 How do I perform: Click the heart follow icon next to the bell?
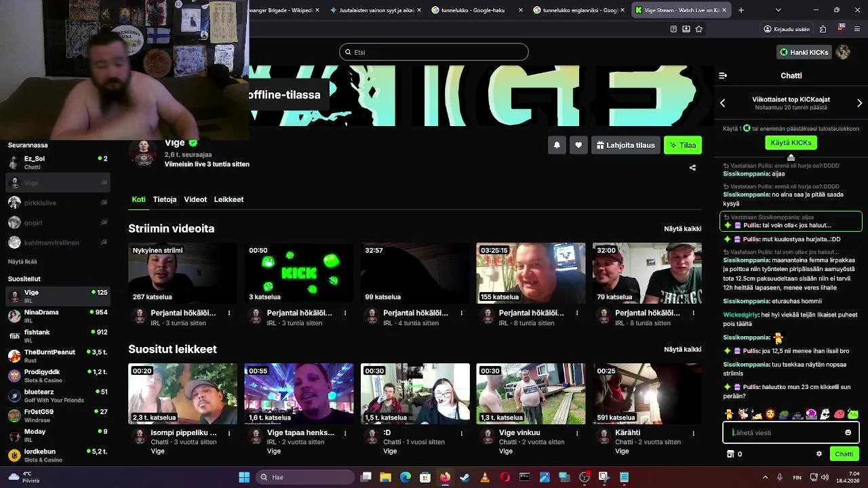tap(578, 145)
